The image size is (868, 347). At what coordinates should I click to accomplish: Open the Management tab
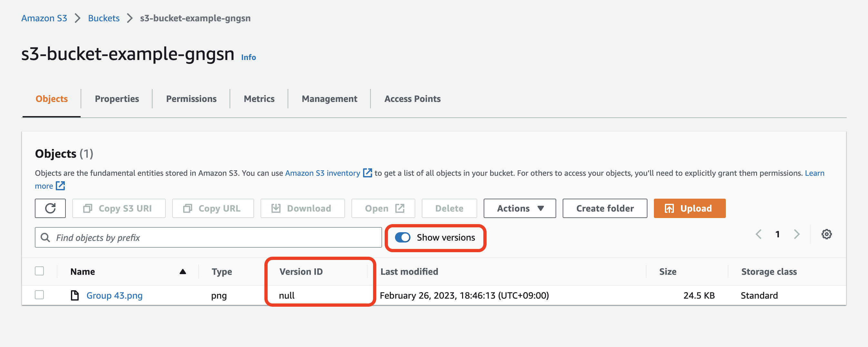pos(329,99)
